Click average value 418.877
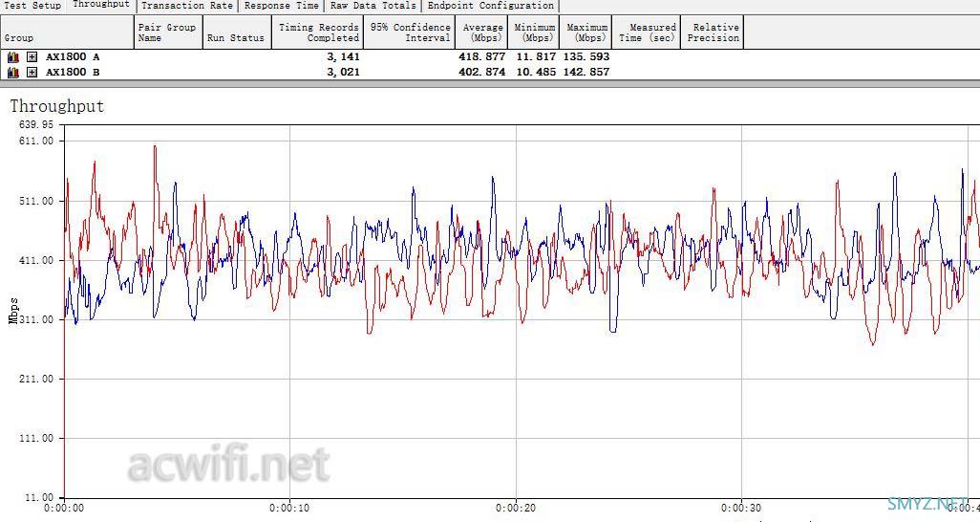This screenshot has height=522, width=980. [481, 57]
